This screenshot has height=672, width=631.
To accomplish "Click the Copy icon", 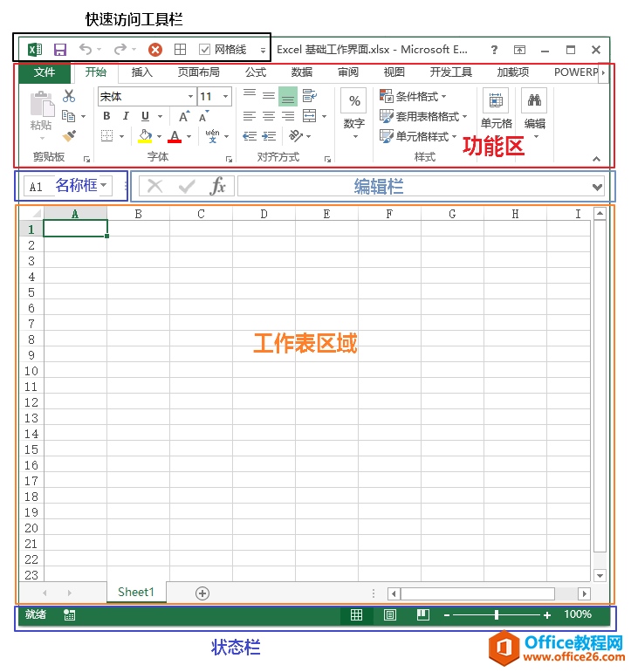I will point(69,116).
